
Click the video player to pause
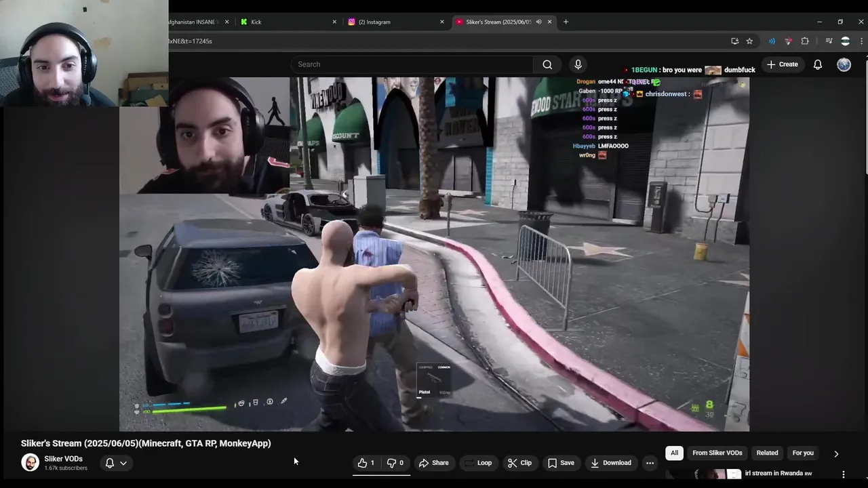434,254
